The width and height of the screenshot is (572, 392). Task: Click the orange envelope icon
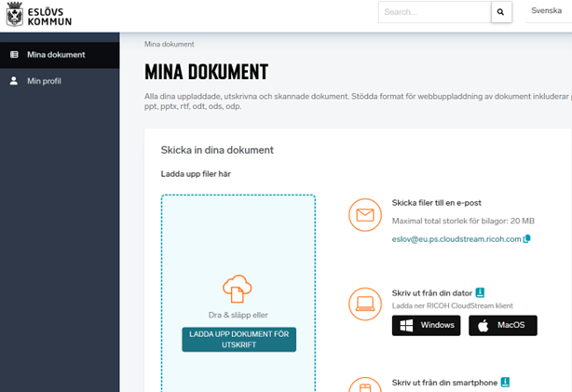[x=365, y=216]
